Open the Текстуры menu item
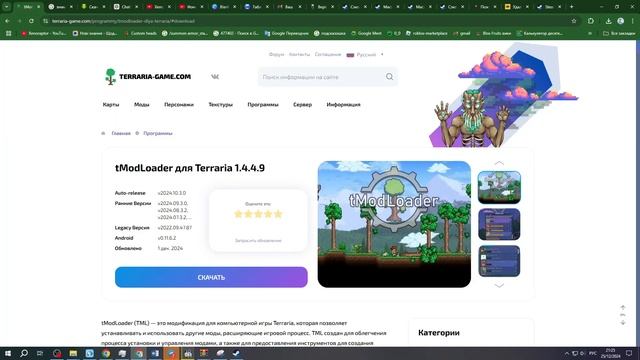 (220, 104)
